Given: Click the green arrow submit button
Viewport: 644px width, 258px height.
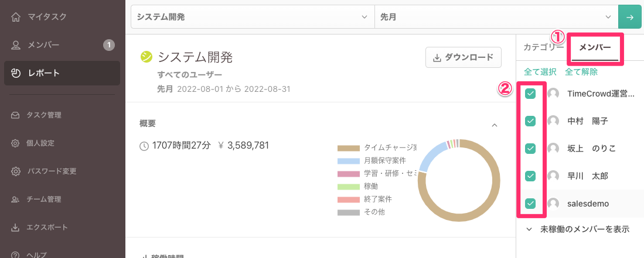Looking at the screenshot, I should (630, 17).
